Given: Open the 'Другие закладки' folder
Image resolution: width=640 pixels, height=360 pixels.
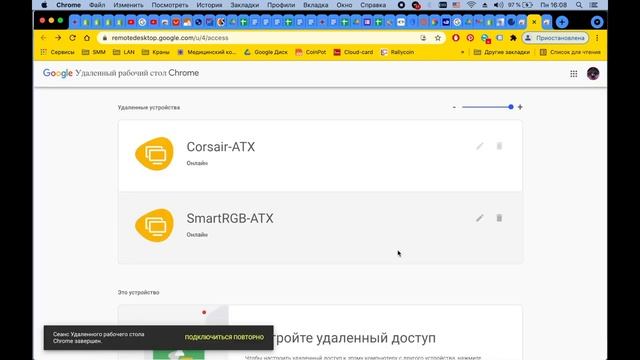Looking at the screenshot, I should point(502,52).
